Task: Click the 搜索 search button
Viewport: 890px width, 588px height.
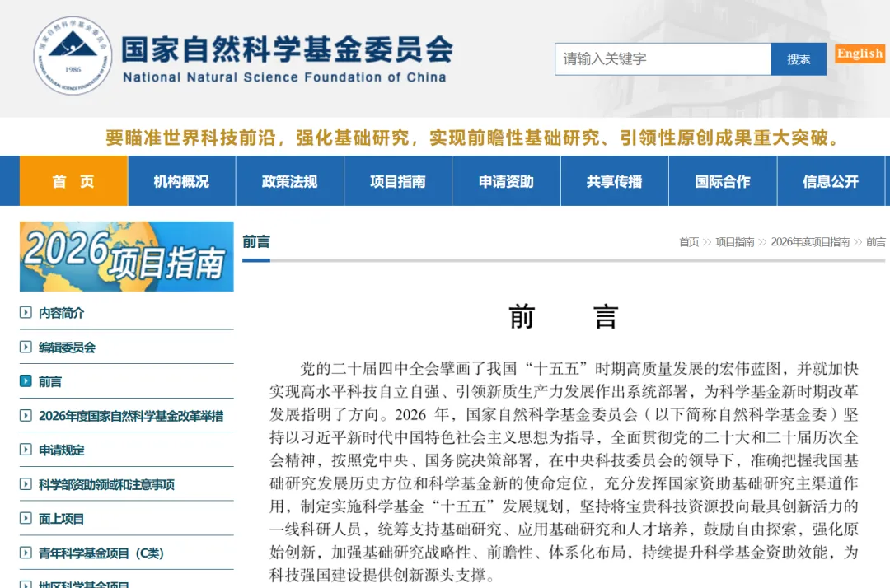Action: click(x=799, y=59)
